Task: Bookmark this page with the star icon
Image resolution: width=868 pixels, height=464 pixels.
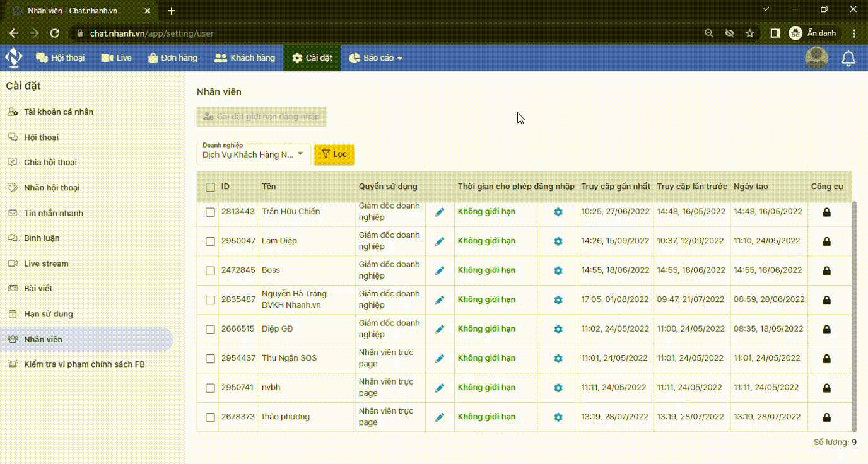Action: [x=749, y=33]
